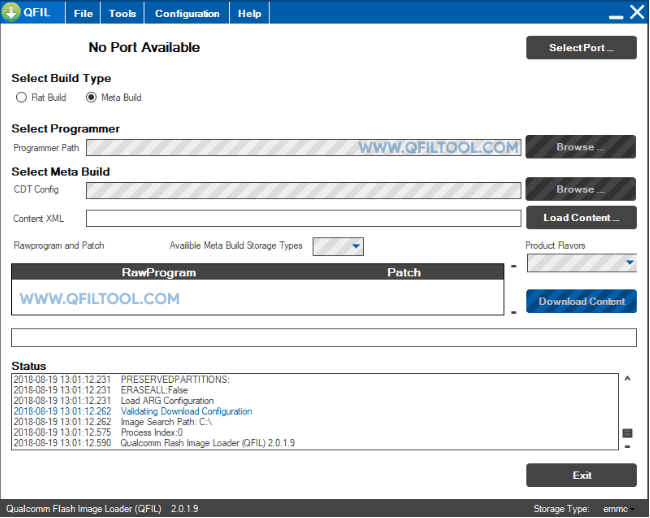650x518 pixels.
Task: Select the Flat Build radio button
Action: coord(21,97)
